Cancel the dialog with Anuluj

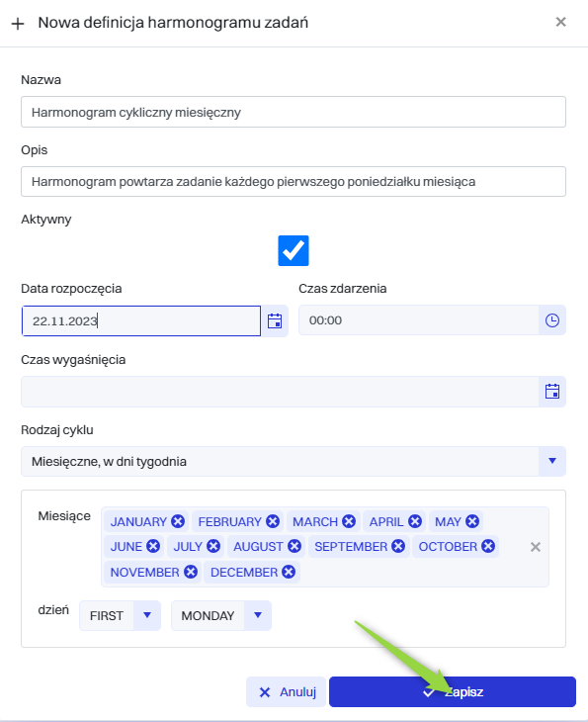(x=287, y=691)
